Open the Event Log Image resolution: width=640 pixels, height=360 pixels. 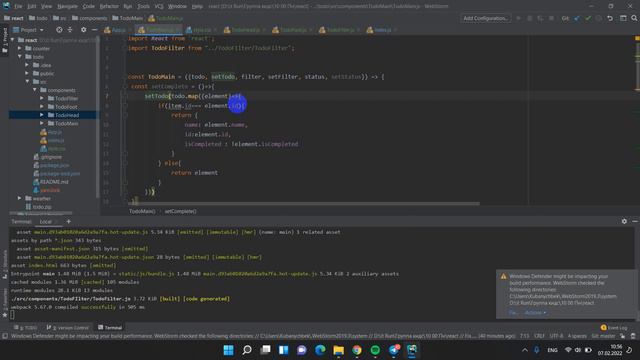click(x=614, y=328)
